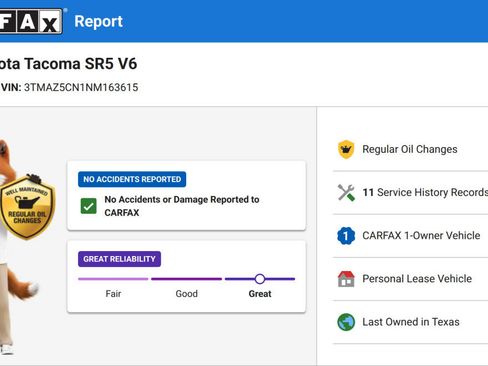Image resolution: width=488 pixels, height=366 pixels.
Task: Click the blue 1-Owner badge icon
Action: tap(346, 236)
